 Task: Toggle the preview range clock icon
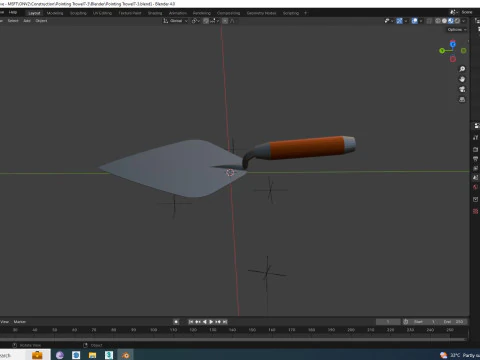(x=406, y=322)
